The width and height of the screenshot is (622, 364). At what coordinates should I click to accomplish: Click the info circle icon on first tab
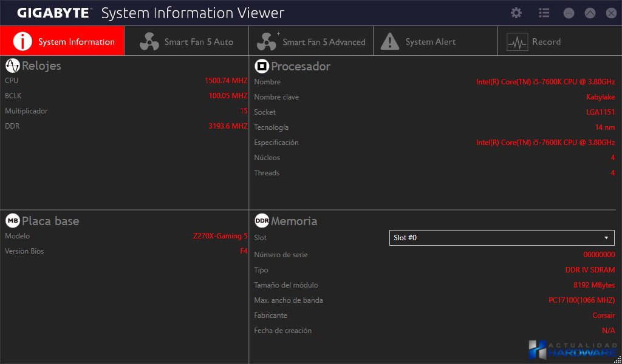(x=22, y=41)
